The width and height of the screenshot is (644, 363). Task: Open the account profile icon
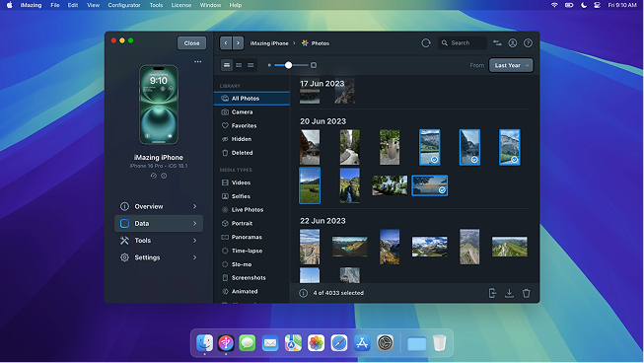coord(513,43)
